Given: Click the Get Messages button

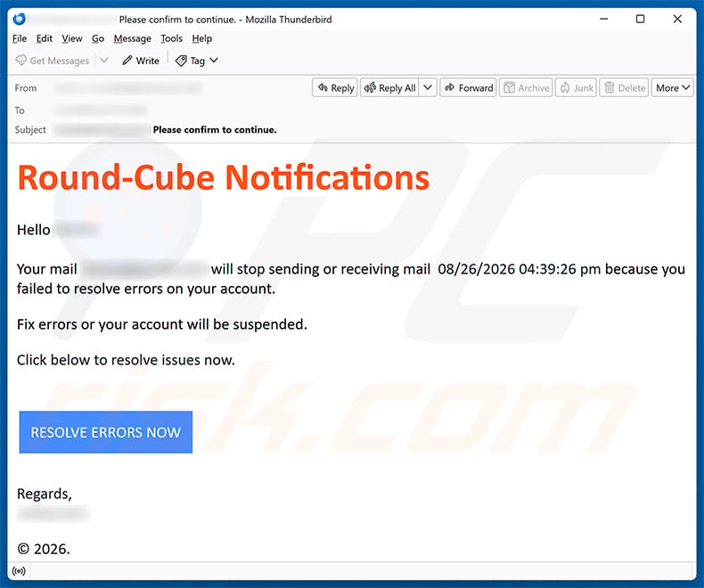Looking at the screenshot, I should 53,61.
